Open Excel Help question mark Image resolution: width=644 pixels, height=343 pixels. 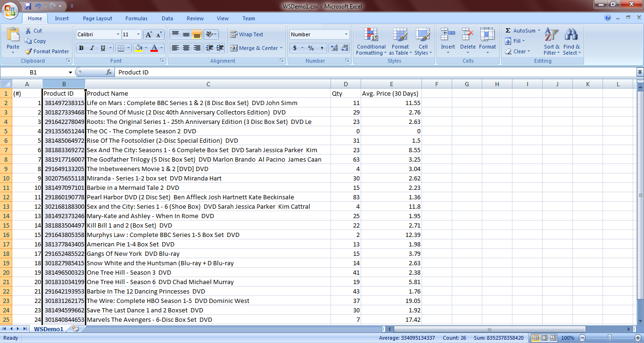(x=608, y=18)
